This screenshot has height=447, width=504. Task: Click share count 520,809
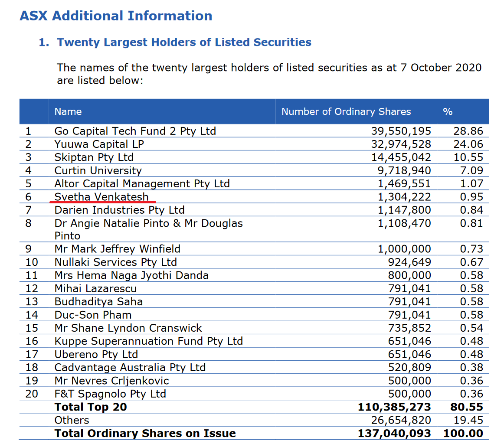tap(409, 368)
